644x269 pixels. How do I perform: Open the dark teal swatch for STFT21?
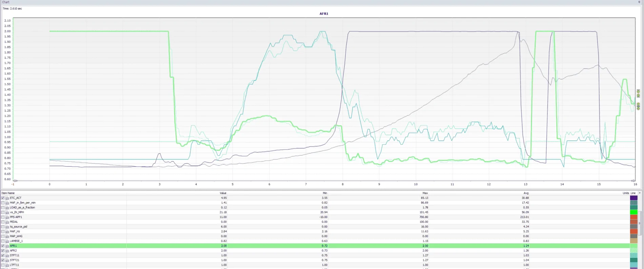(633, 260)
